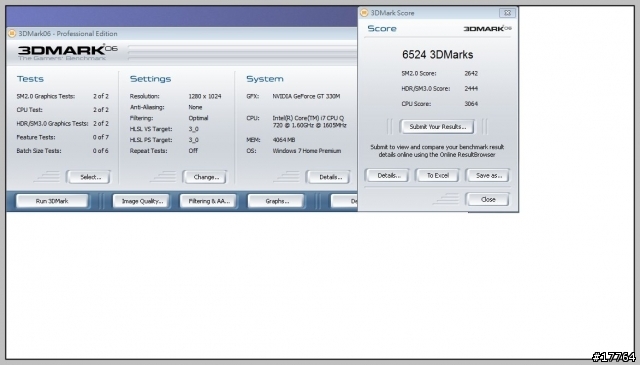Open Image Quality... tool
This screenshot has width=640, height=365.
coord(141,201)
